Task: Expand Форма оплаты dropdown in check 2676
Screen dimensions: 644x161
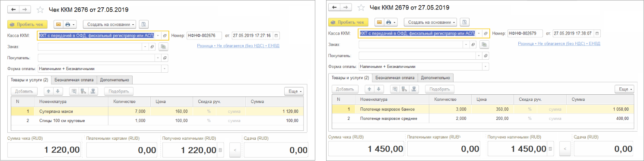Action: coord(165,68)
